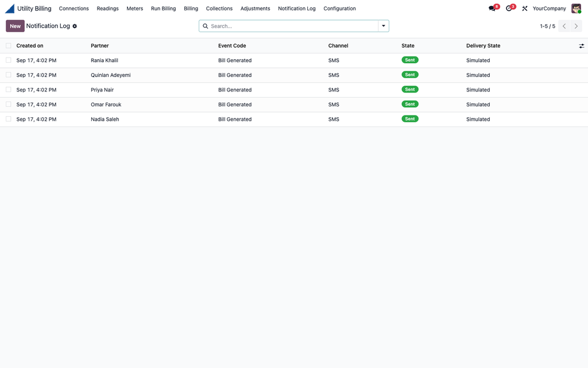
Task: Open the activities clock icon
Action: (509, 8)
